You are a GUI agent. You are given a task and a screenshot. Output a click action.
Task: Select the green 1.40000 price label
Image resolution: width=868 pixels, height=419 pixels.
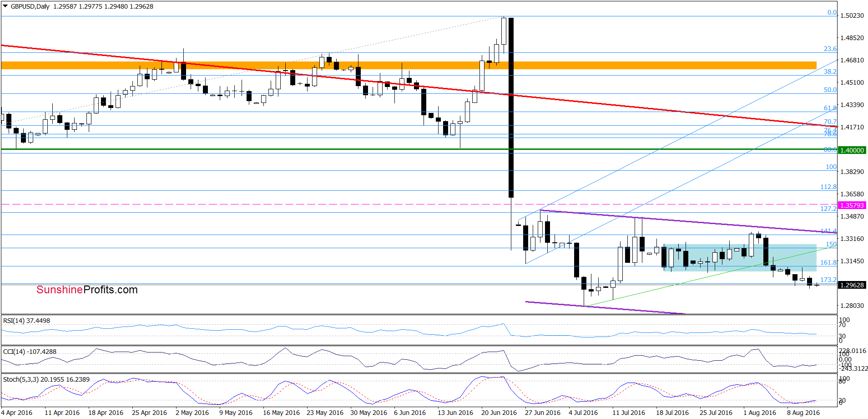pos(852,150)
